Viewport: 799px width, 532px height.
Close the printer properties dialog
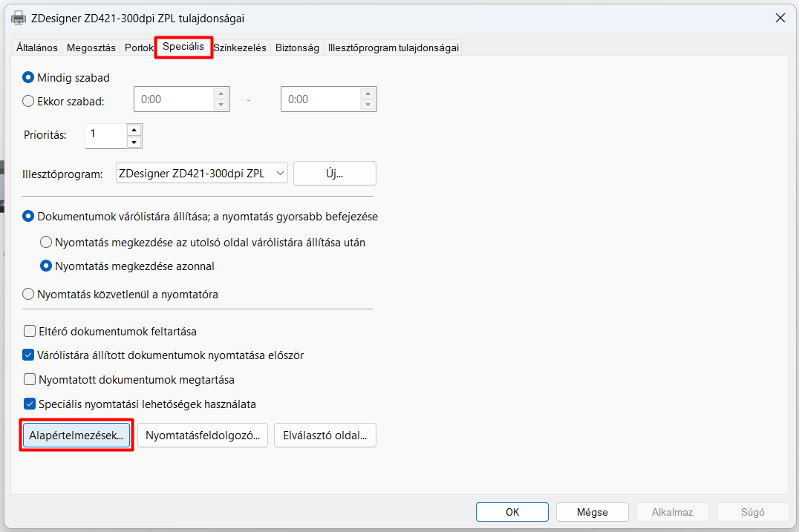pos(780,19)
